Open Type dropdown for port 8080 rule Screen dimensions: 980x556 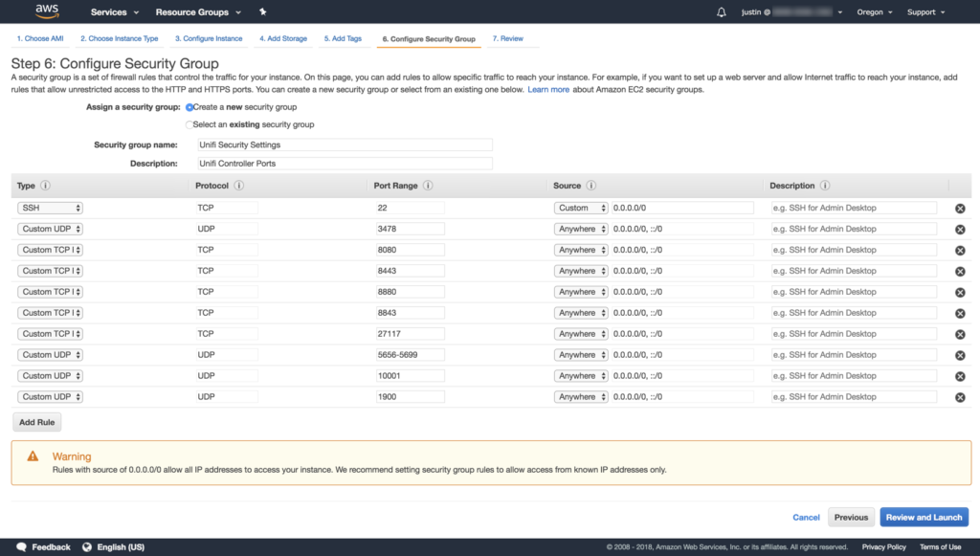click(x=50, y=250)
